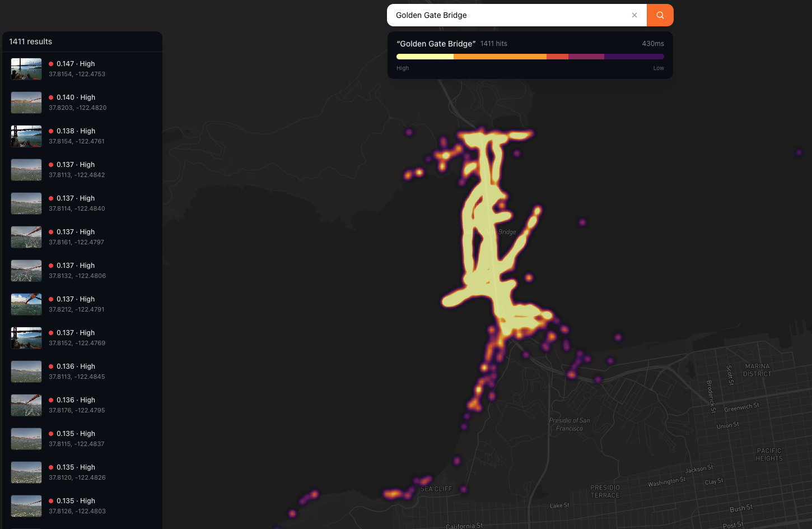Click the High label on the heatmap legend
This screenshot has width=812, height=529.
point(402,68)
